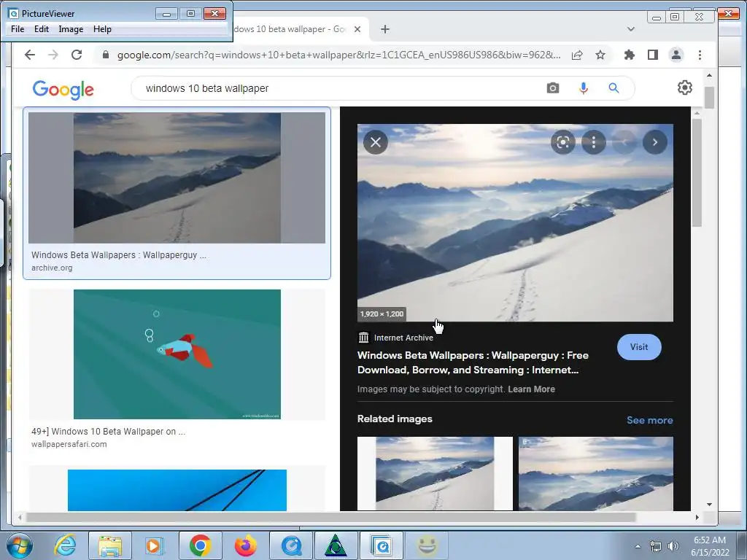This screenshot has width=747, height=560.
Task: Open the Windows Beta Wallpapers title link
Action: [x=473, y=362]
